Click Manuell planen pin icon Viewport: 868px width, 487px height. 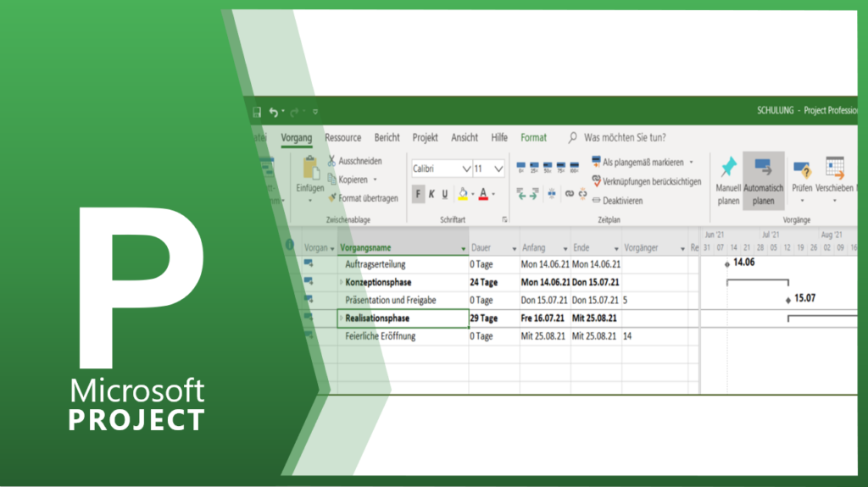click(x=728, y=167)
